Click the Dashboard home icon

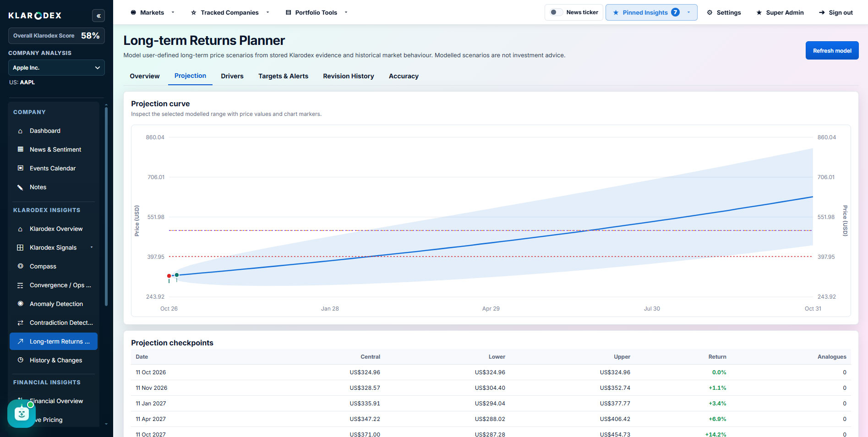tap(20, 131)
